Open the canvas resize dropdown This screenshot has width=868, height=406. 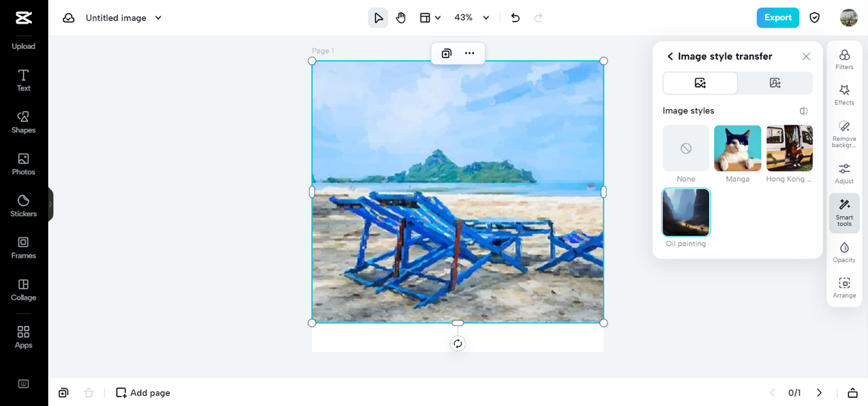430,18
